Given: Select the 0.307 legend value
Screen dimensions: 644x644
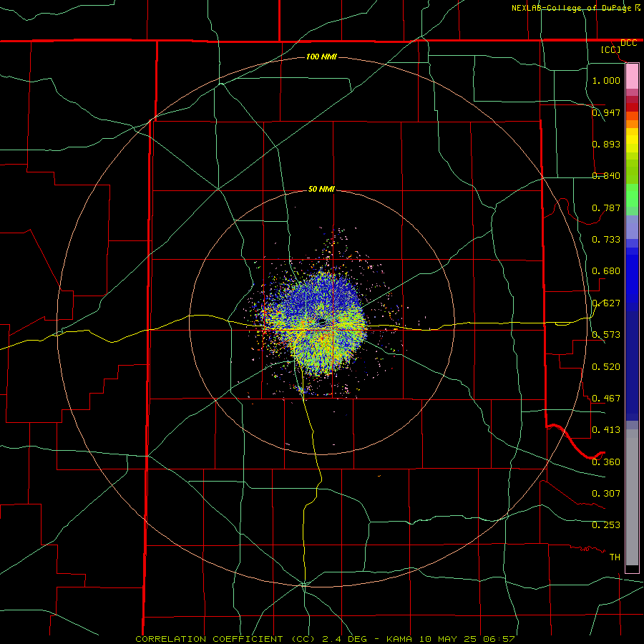Looking at the screenshot, I should pyautogui.click(x=606, y=494).
